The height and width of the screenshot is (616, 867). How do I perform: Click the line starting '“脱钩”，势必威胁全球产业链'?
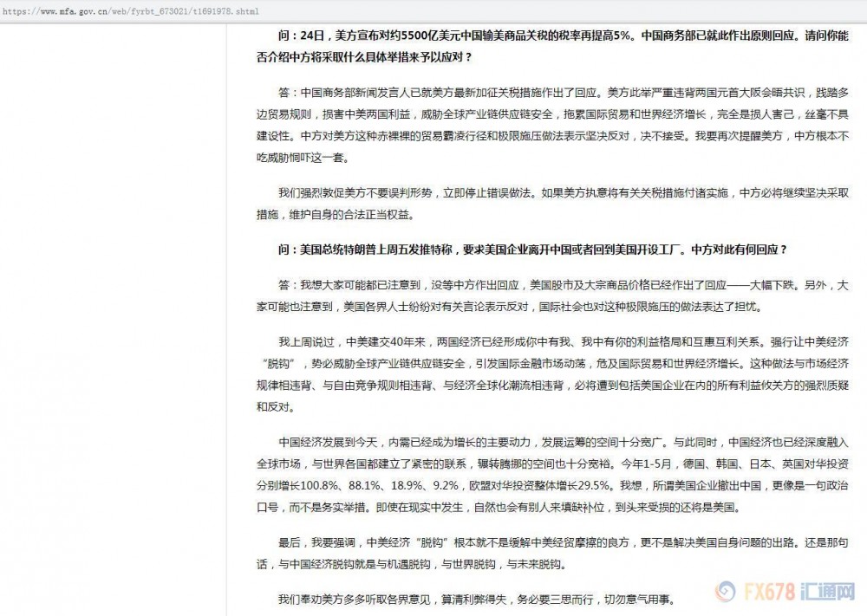click(x=555, y=364)
